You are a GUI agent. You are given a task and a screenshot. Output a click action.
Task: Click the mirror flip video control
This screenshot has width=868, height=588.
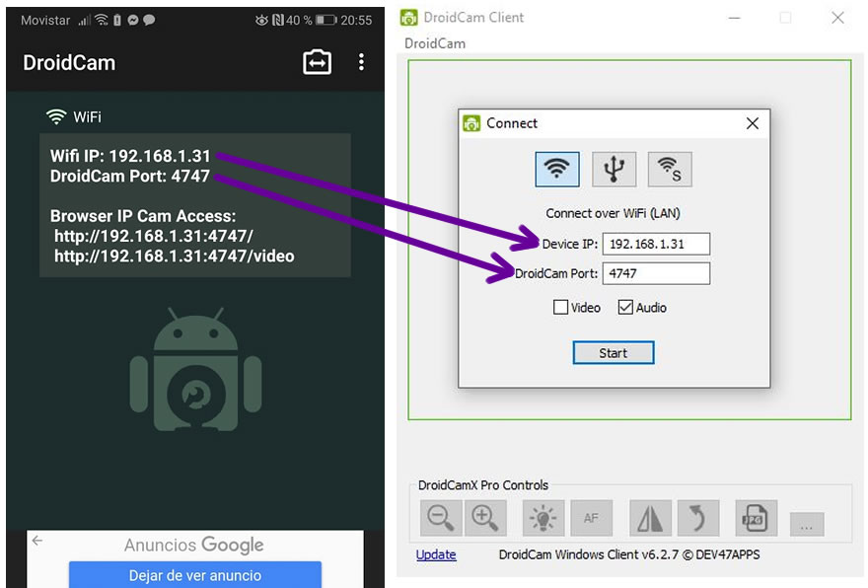650,518
